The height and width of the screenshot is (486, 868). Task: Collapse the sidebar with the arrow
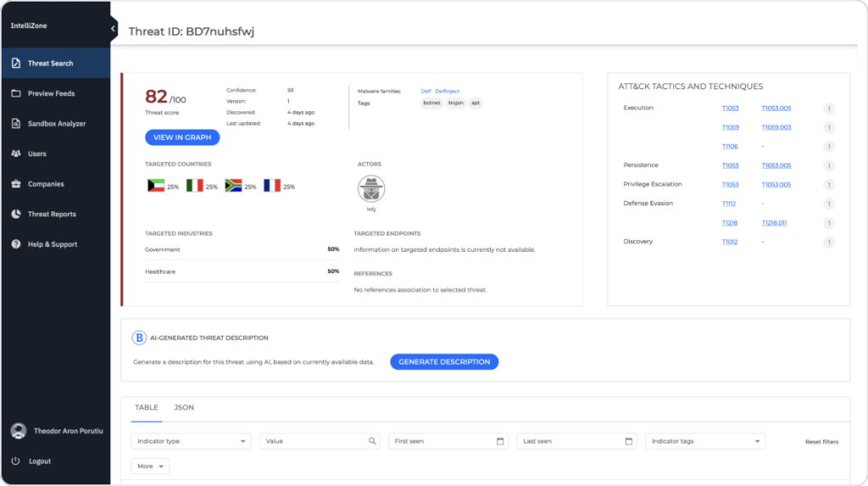click(114, 29)
